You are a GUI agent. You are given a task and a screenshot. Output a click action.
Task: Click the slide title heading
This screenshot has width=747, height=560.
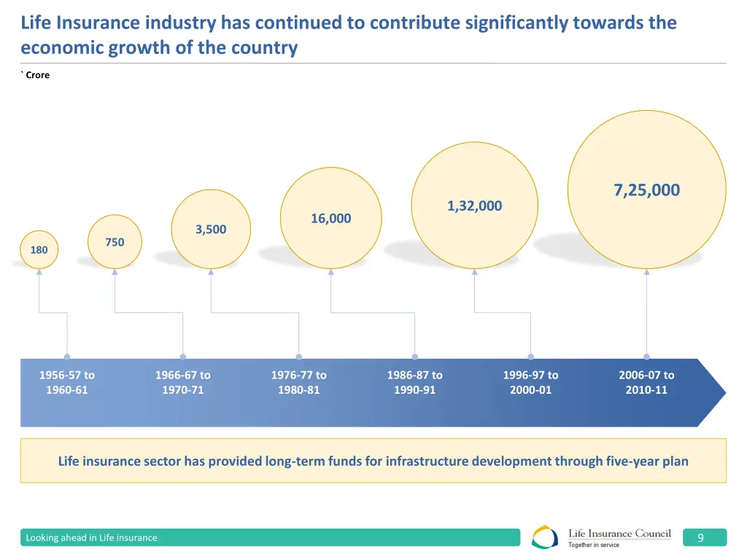click(x=348, y=34)
